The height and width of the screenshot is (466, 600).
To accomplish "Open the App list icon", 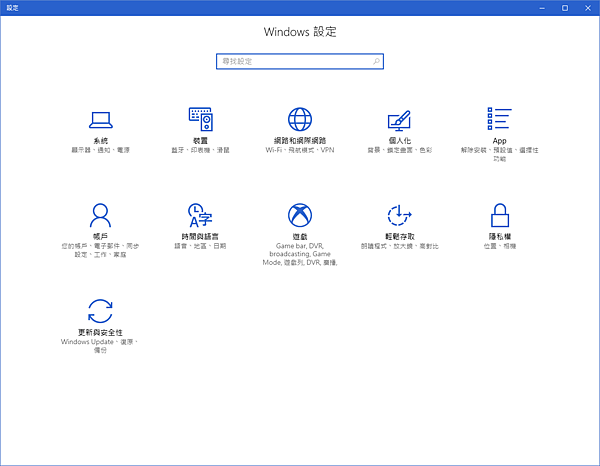I will coord(499,119).
